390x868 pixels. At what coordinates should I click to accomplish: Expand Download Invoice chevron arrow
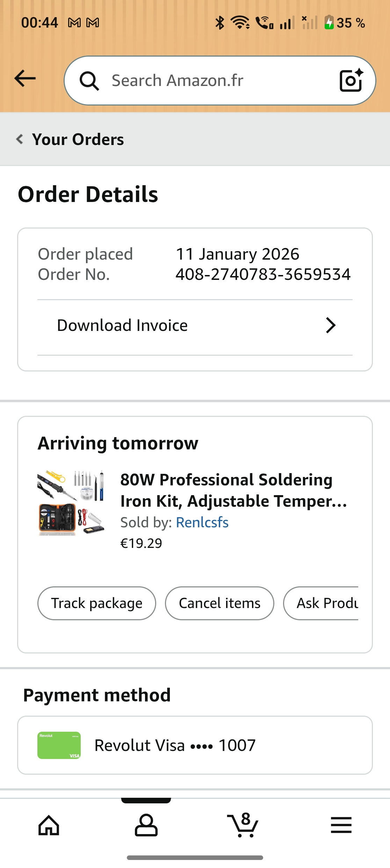click(x=330, y=325)
